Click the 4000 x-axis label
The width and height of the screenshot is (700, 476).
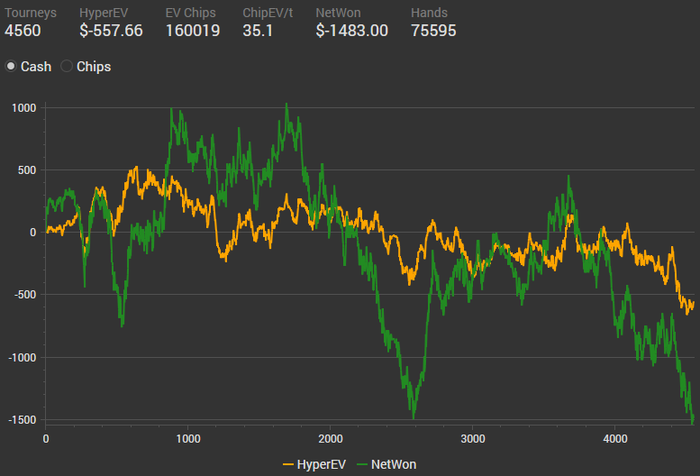[x=615, y=439]
